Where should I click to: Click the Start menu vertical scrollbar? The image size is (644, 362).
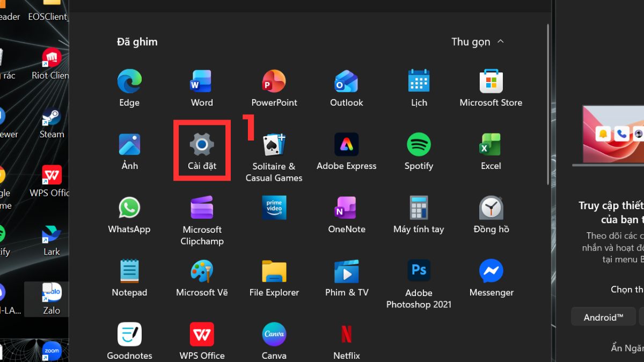548,105
